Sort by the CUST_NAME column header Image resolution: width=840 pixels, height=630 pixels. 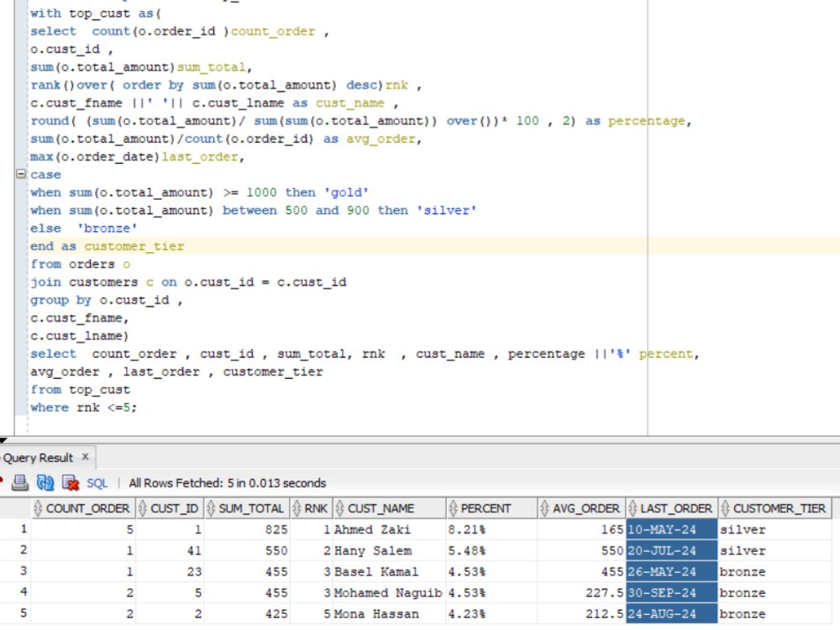coord(389,508)
